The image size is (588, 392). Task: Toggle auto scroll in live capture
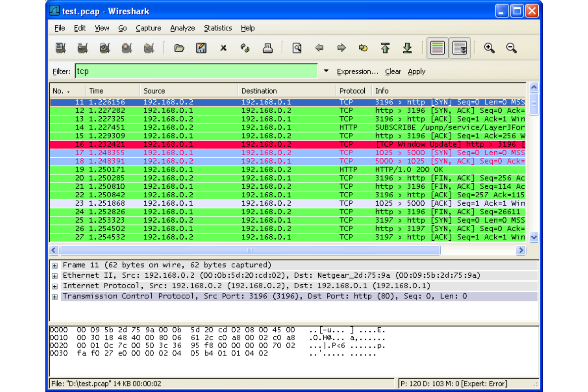point(460,48)
